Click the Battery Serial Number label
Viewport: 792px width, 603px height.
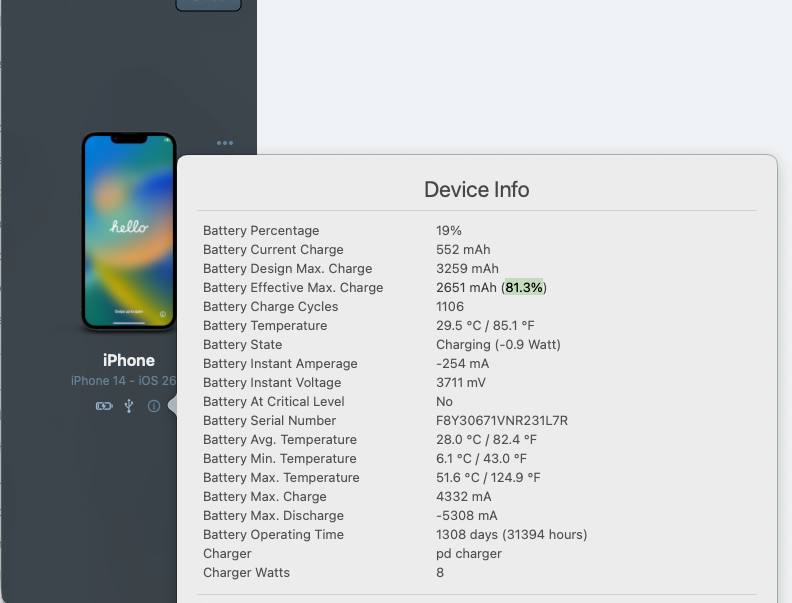pos(269,421)
